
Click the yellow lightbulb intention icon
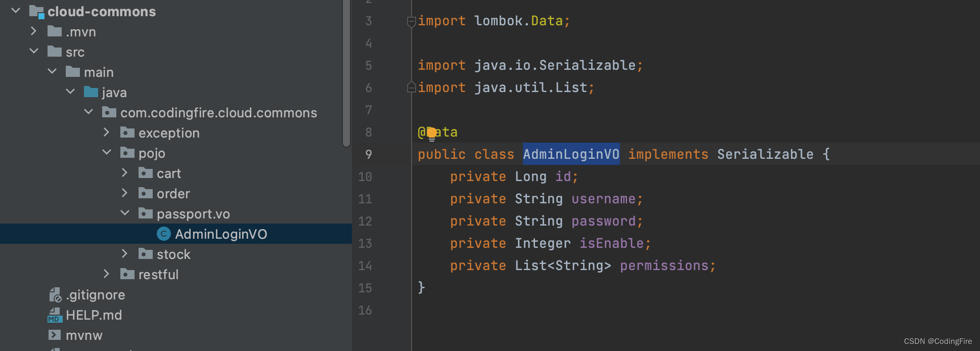pyautogui.click(x=431, y=133)
